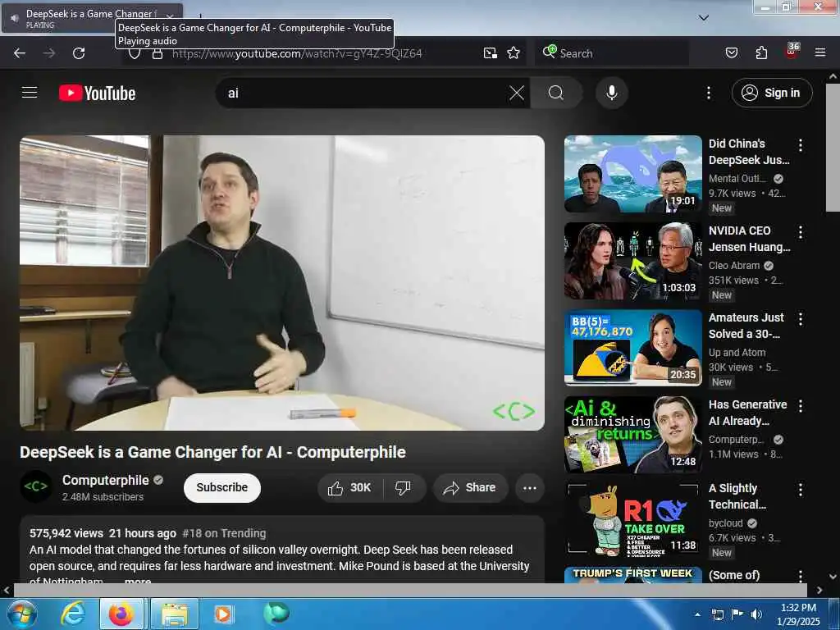This screenshot has width=840, height=630.
Task: Mute the tab using its speaker icon
Action: coord(15,18)
